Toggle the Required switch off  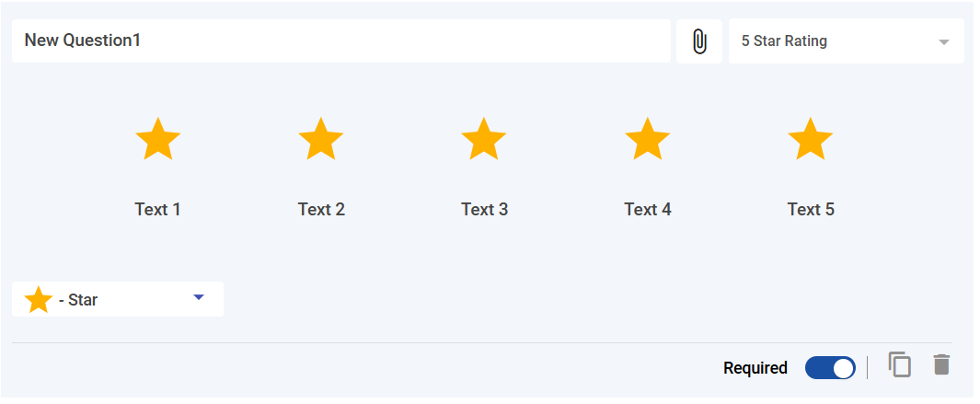[x=830, y=368]
